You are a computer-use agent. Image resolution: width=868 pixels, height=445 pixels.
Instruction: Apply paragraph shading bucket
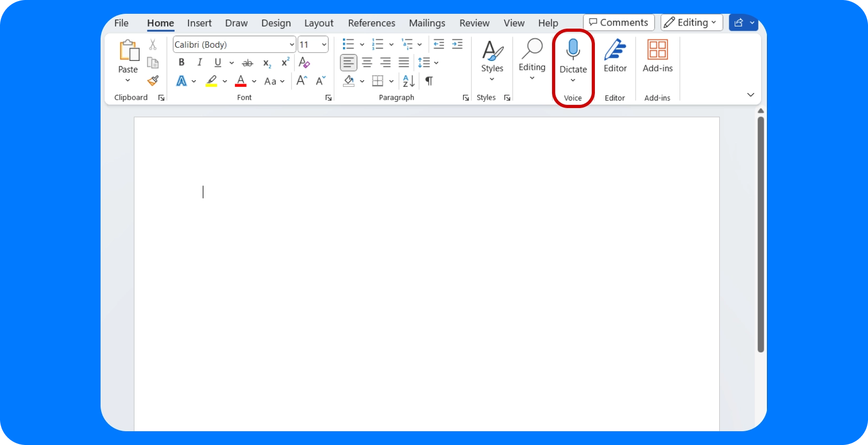(349, 81)
